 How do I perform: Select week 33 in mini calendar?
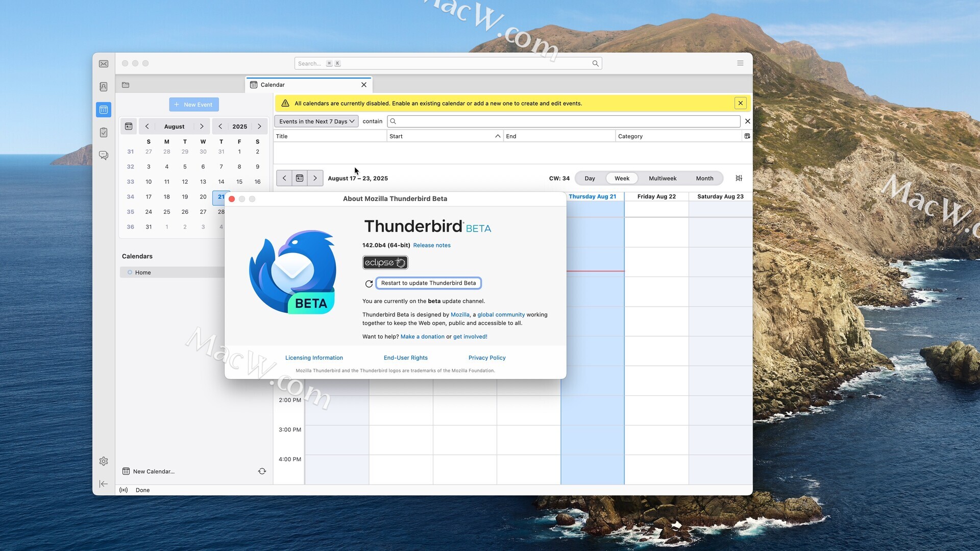pos(130,182)
